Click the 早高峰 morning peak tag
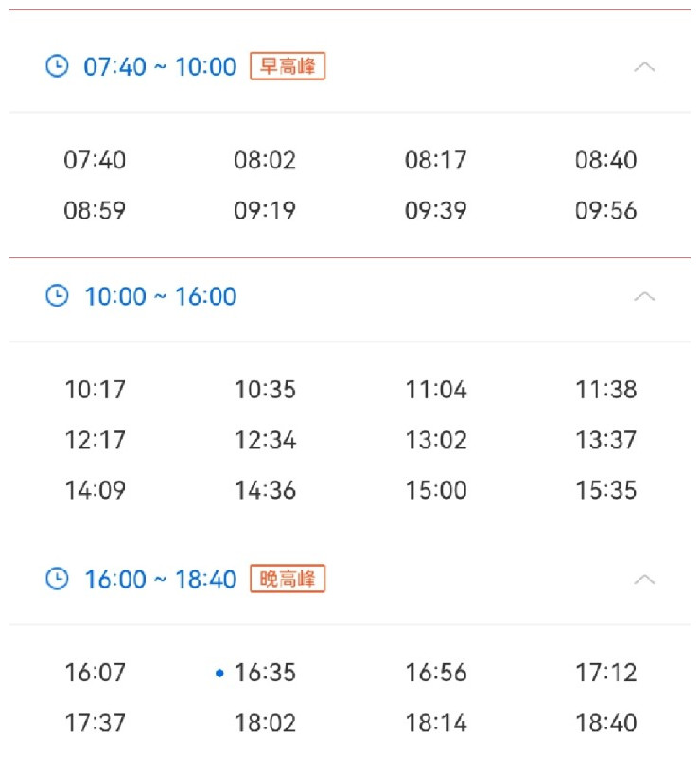 tap(288, 67)
